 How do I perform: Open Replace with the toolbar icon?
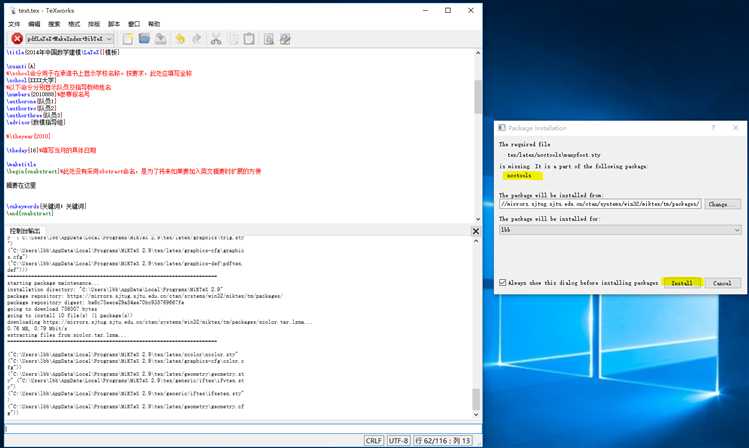click(x=286, y=39)
